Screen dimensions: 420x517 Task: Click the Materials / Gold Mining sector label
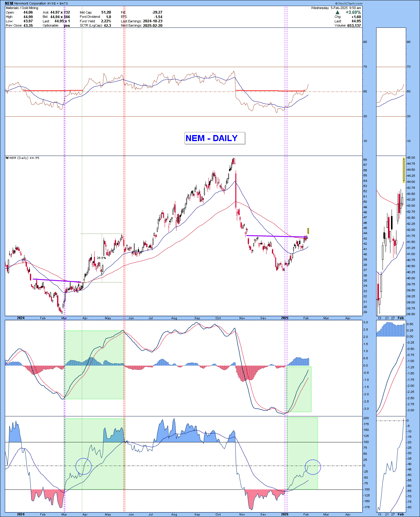(x=22, y=8)
